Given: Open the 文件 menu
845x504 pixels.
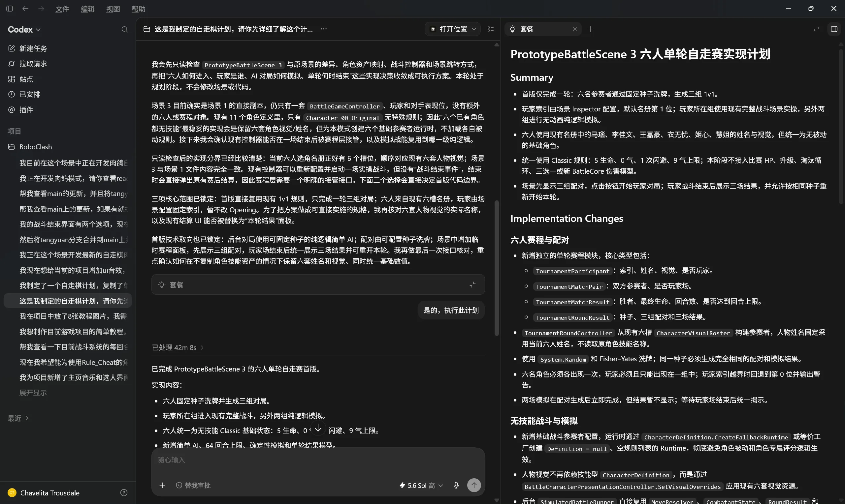Looking at the screenshot, I should [62, 9].
